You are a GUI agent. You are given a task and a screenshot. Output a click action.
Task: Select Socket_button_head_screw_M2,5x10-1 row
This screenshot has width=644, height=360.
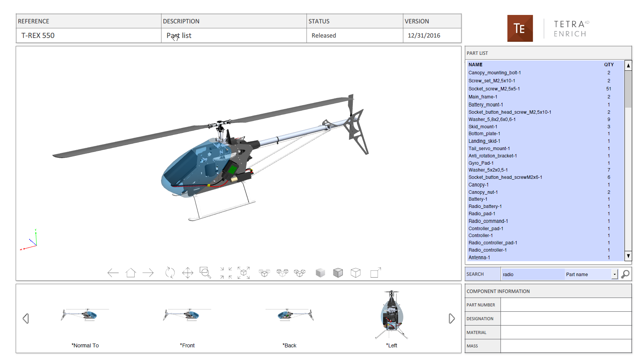click(545, 112)
